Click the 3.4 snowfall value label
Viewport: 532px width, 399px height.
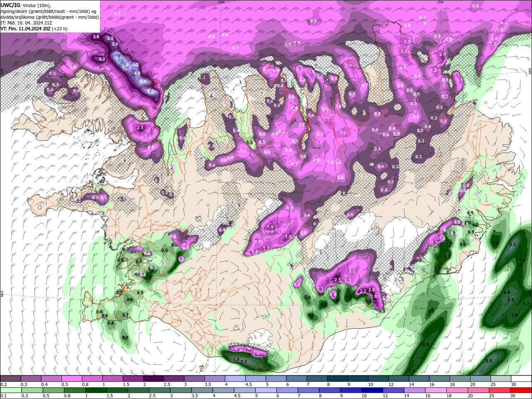[x=115, y=44]
